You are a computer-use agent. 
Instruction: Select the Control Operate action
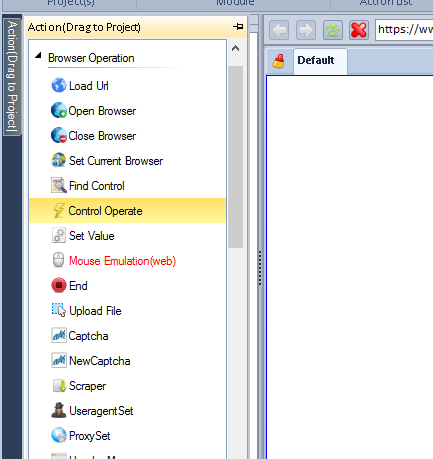[127, 211]
